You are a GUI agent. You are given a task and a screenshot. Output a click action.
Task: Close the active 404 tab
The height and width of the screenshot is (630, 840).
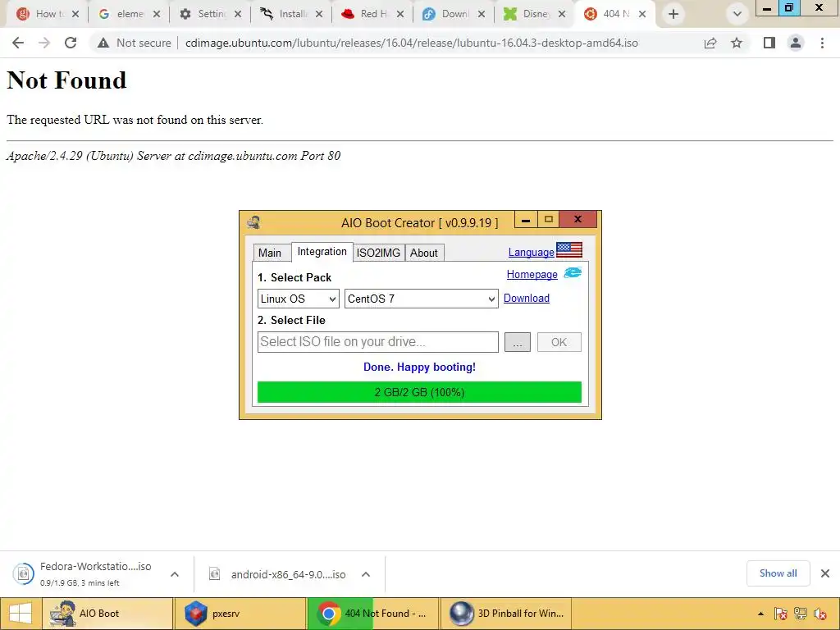642,14
